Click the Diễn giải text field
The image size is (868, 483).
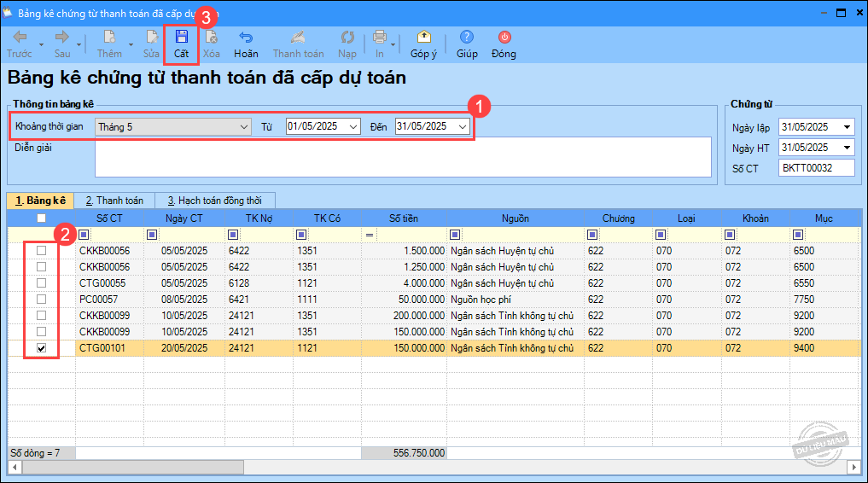click(x=402, y=157)
